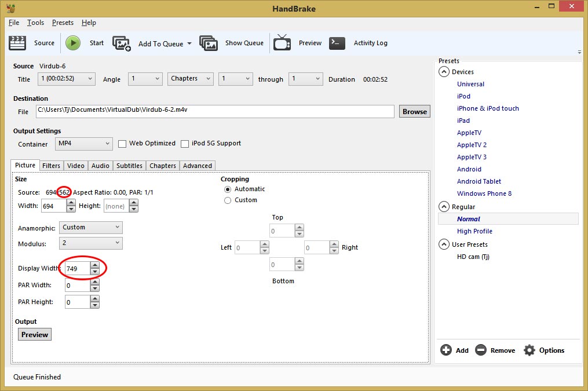Click the Source clapperboard icon
This screenshot has width=588, height=391.
[17, 43]
